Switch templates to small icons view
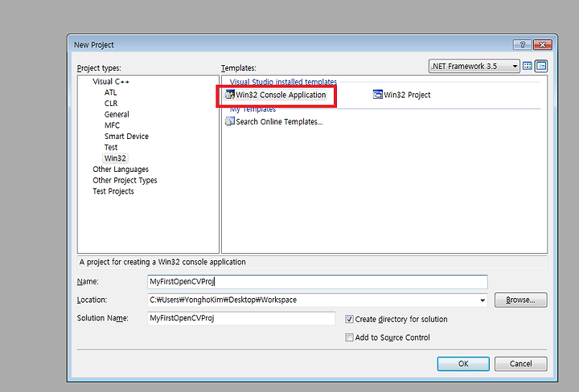 pyautogui.click(x=541, y=66)
